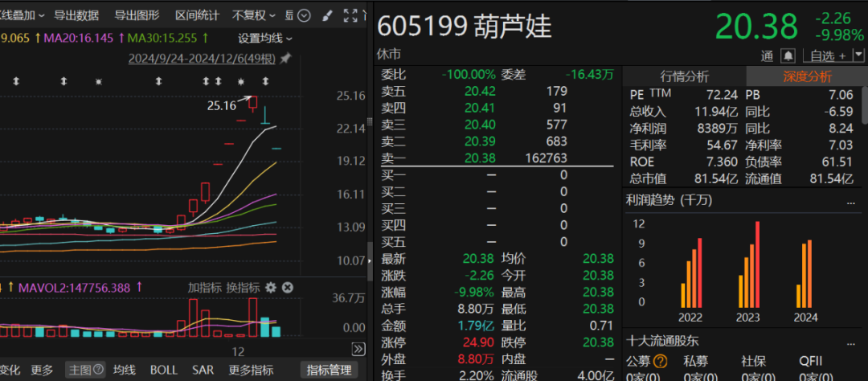Image resolution: width=868 pixels, height=381 pixels.
Task: Switch to the 深度分析 tab
Action: click(x=807, y=76)
